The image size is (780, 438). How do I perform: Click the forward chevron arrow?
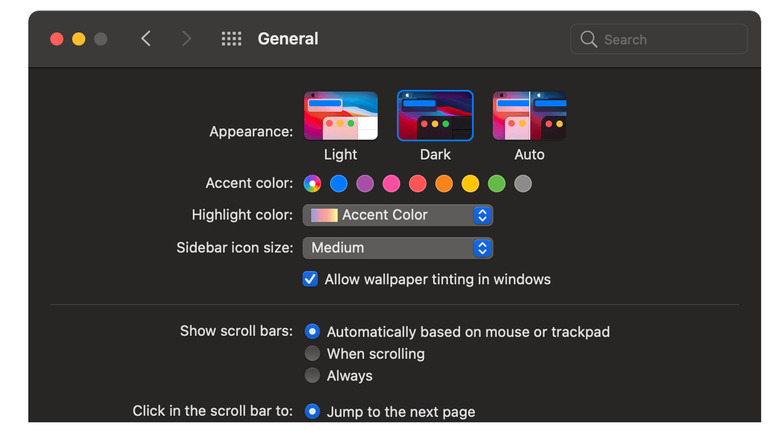click(186, 39)
